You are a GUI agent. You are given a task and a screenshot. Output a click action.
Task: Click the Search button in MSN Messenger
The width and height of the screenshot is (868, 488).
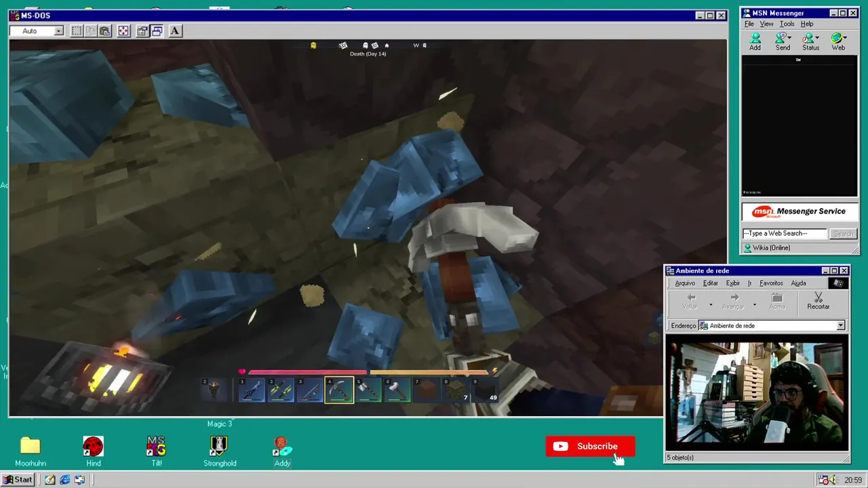click(x=844, y=233)
